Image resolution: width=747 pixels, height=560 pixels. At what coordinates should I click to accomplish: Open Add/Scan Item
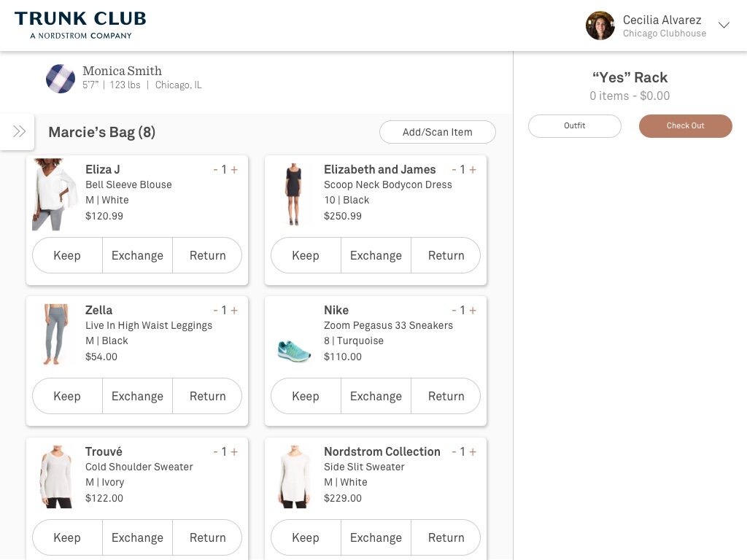(x=438, y=132)
